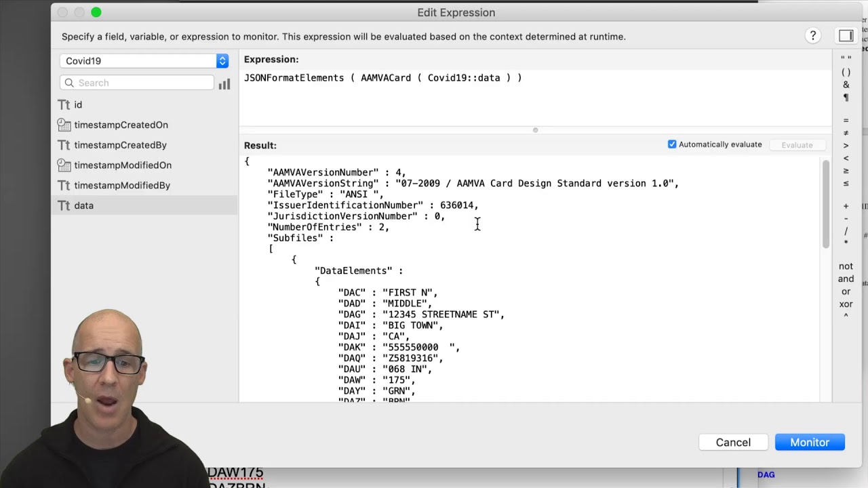
Task: Insert the equals operator
Action: pyautogui.click(x=846, y=121)
